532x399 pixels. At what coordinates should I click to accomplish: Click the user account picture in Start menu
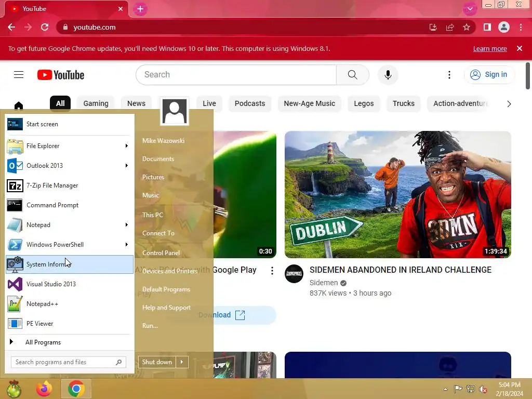click(x=175, y=111)
